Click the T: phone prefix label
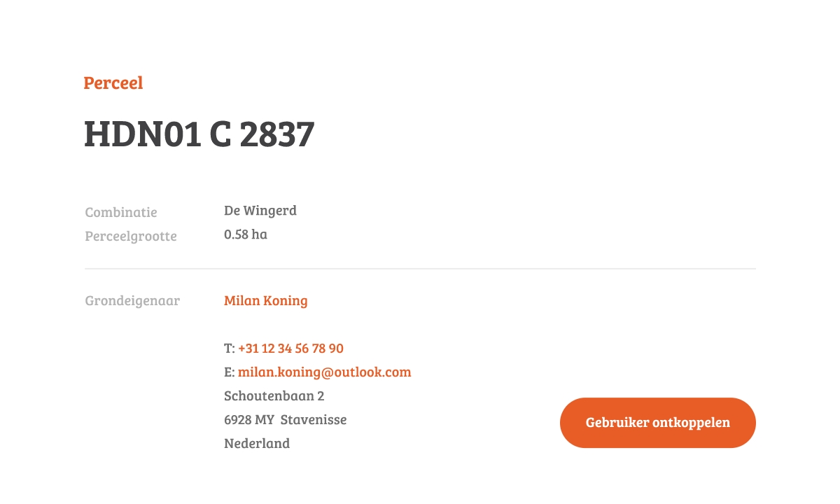Viewport: 840px width, 504px height. 230,349
